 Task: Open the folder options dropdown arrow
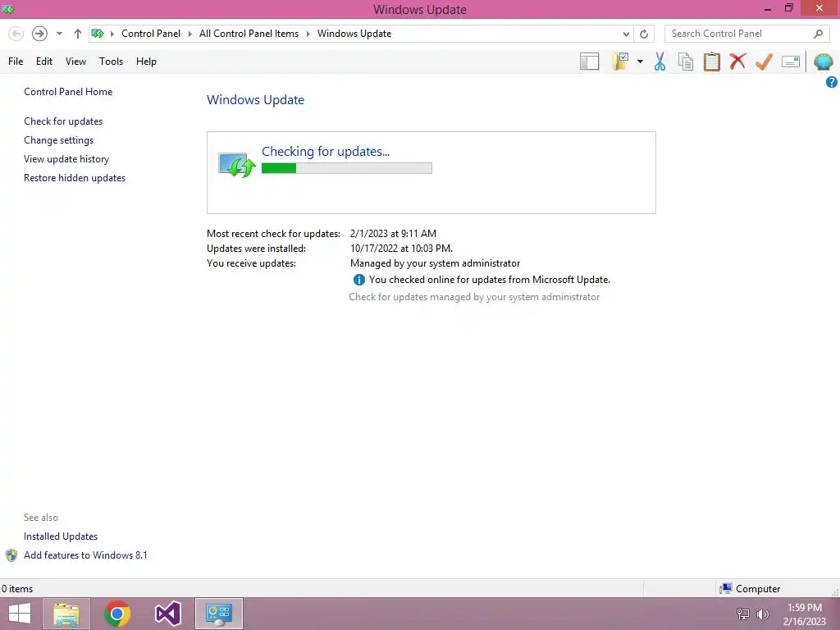tap(640, 62)
